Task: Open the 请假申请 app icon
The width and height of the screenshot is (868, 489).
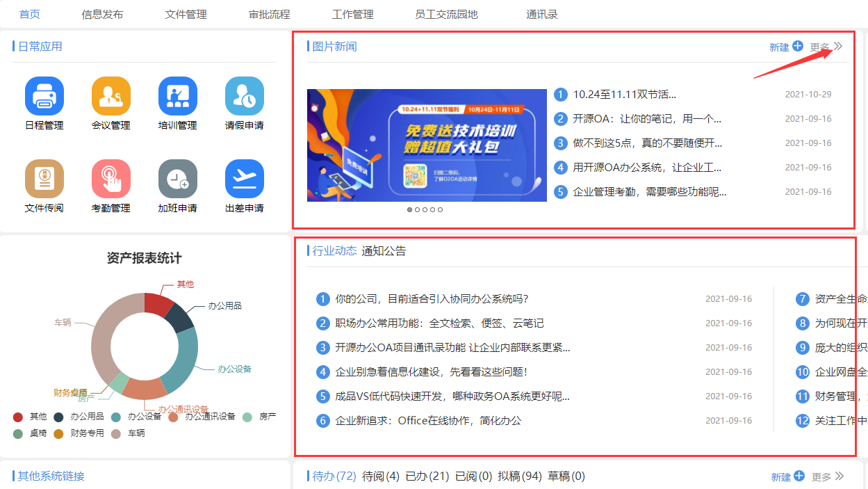Action: [245, 96]
